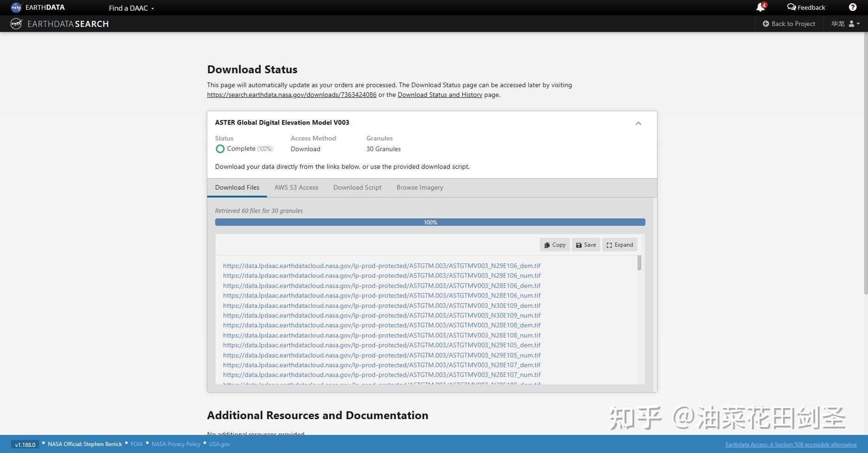Open the N28E108_dem.tif download link
Viewport: 868px width, 453px height.
(382, 325)
